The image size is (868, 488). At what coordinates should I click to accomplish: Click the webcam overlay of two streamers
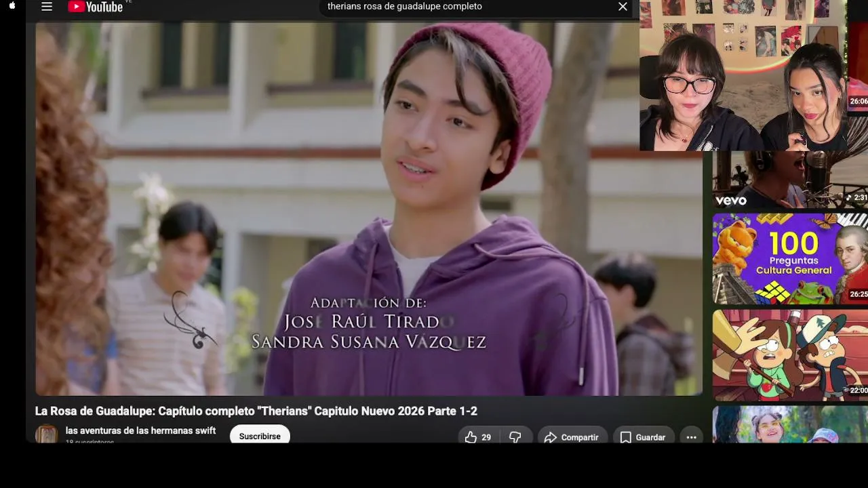(x=743, y=75)
